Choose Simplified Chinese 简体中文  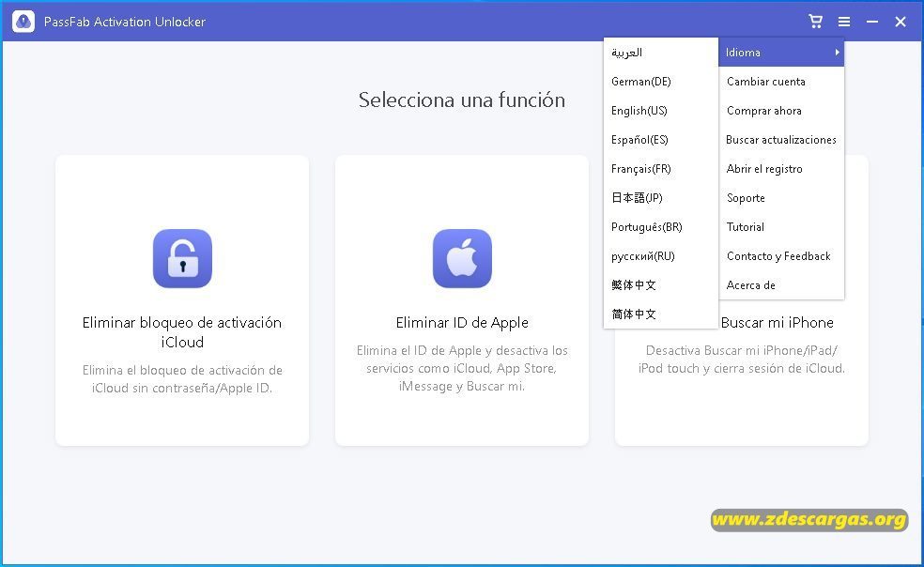click(660, 314)
